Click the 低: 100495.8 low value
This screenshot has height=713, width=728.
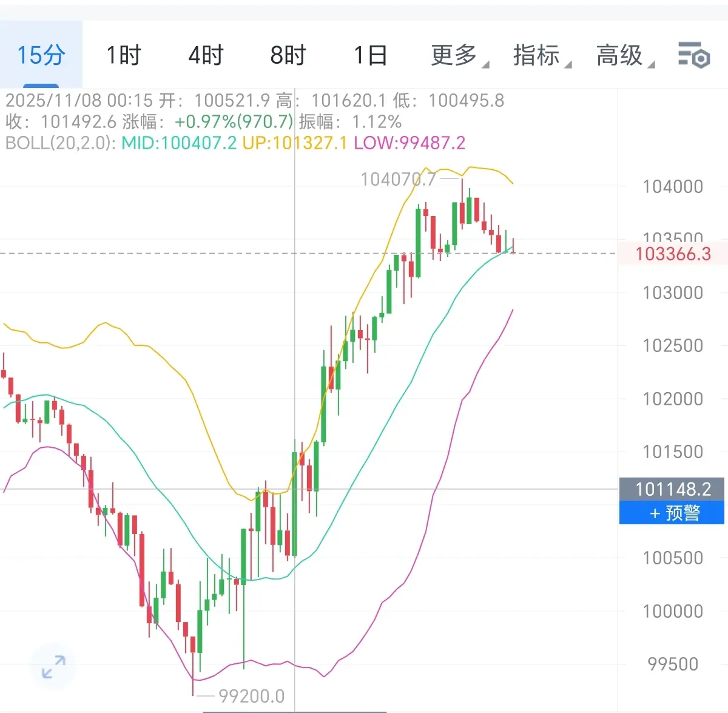click(x=448, y=101)
